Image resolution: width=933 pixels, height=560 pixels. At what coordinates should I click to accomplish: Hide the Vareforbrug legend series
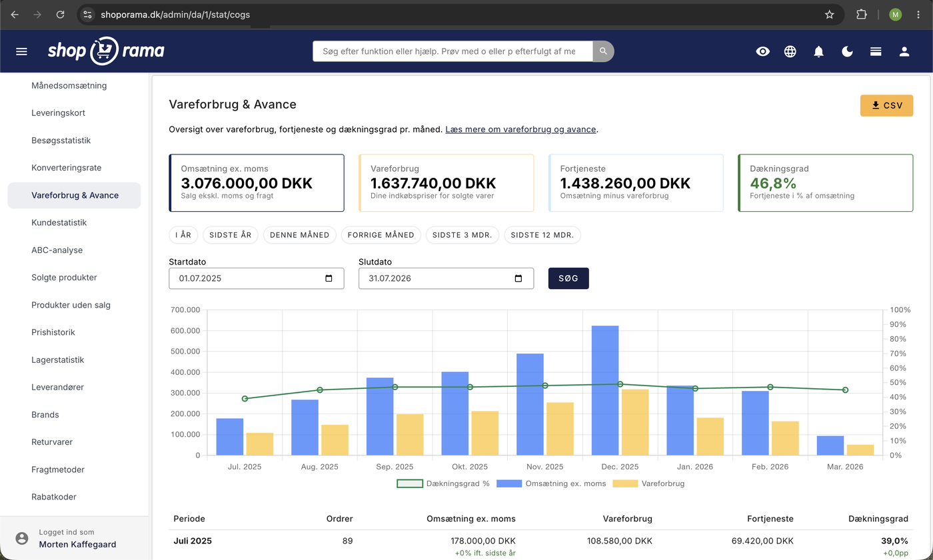tap(648, 483)
